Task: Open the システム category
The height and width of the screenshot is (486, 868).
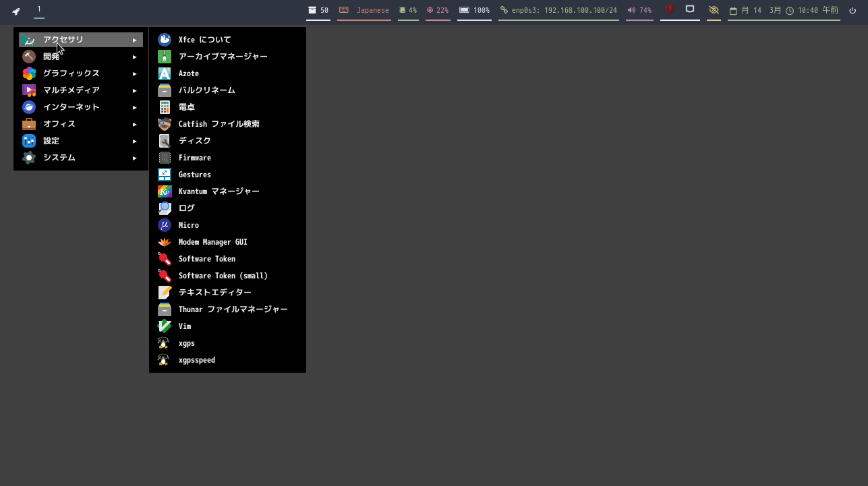Action: [x=81, y=158]
